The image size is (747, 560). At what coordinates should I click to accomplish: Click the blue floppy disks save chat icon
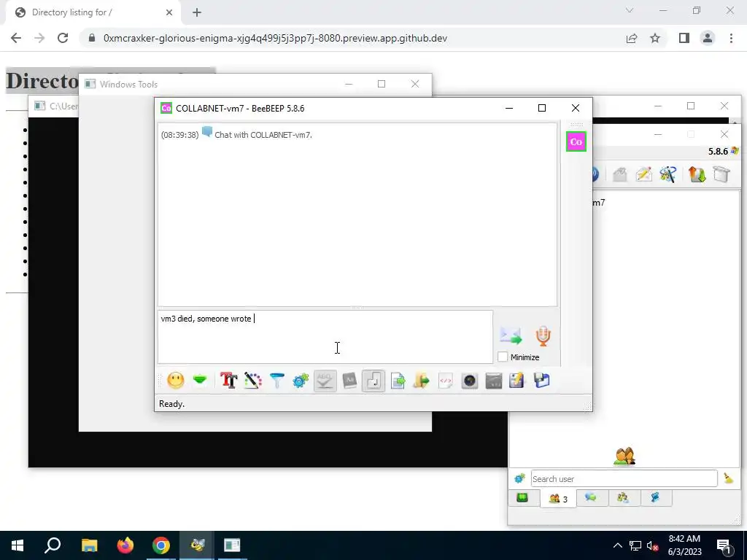(x=542, y=381)
